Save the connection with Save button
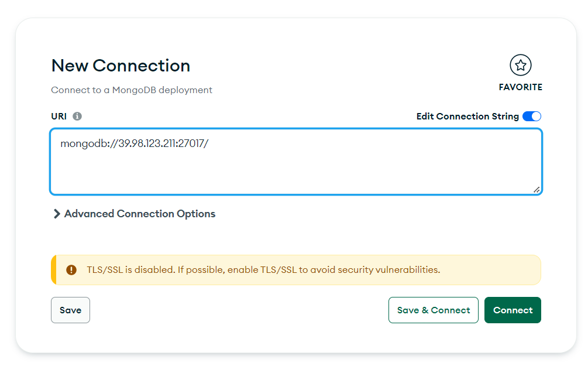 pyautogui.click(x=70, y=310)
